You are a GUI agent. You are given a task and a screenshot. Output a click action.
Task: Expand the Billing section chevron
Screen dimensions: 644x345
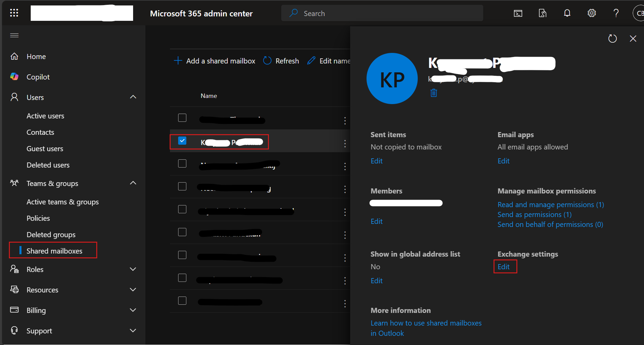tap(133, 310)
